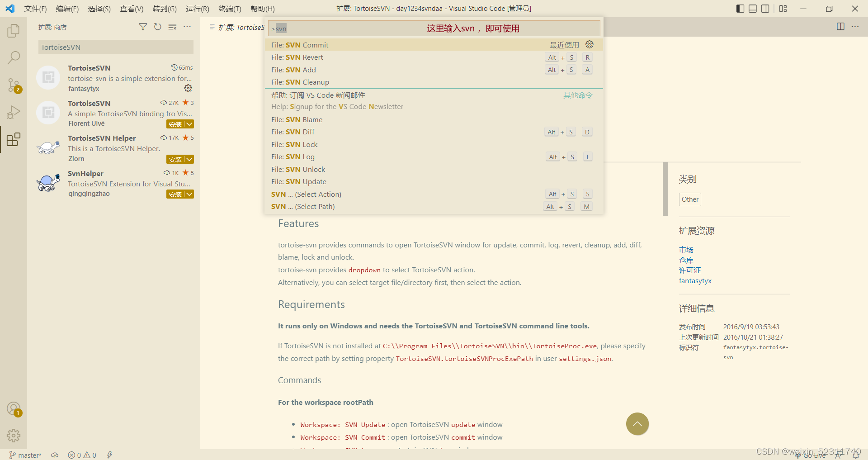
Task: Open the 转到(G) menu
Action: (165, 9)
